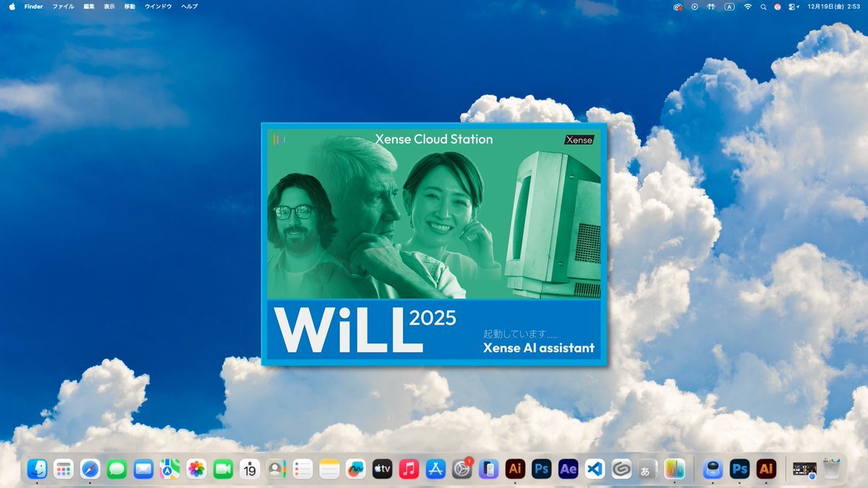Open the Finder menu

click(x=34, y=7)
